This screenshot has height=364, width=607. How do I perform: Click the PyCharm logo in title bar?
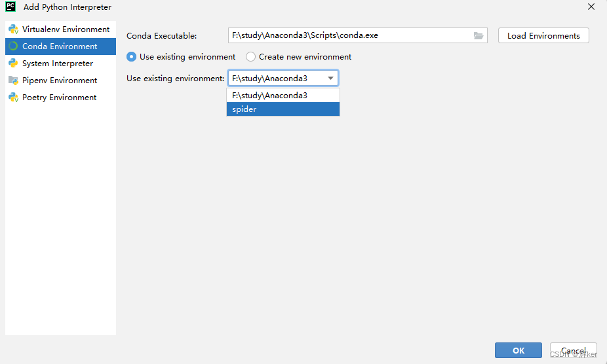tap(10, 7)
